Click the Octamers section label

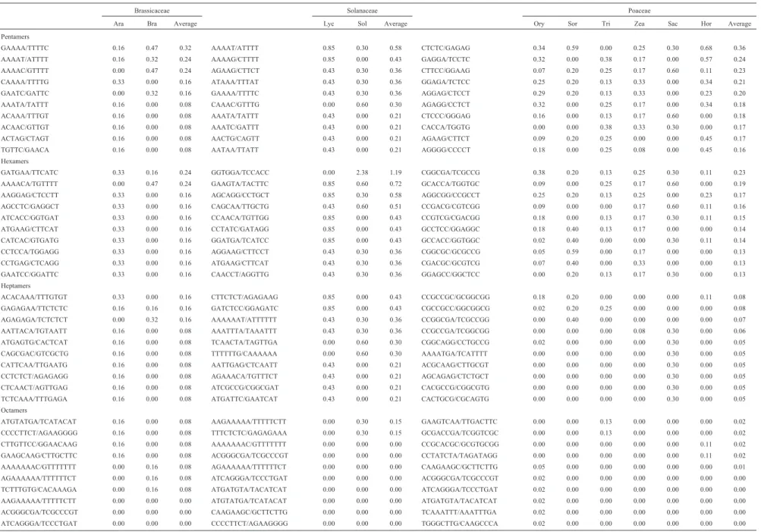pos(14,410)
